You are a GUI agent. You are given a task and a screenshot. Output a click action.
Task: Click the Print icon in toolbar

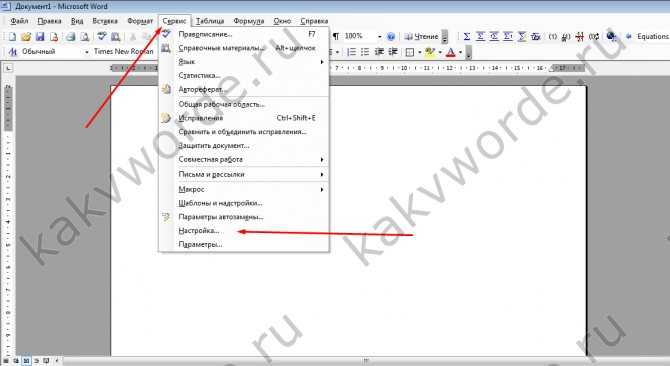point(71,37)
